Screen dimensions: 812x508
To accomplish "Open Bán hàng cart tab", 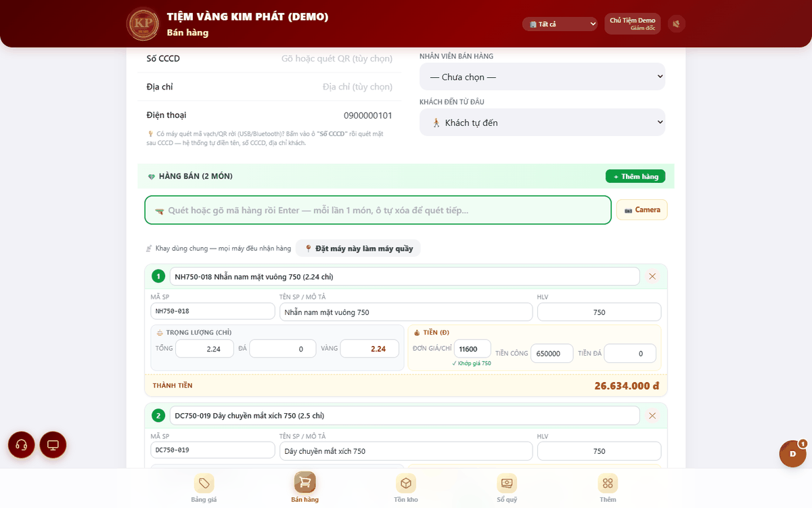I will pyautogui.click(x=304, y=488).
